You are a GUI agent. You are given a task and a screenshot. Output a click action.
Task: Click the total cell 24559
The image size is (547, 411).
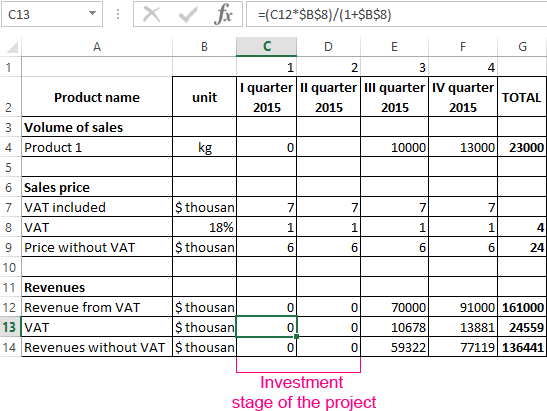coord(522,327)
